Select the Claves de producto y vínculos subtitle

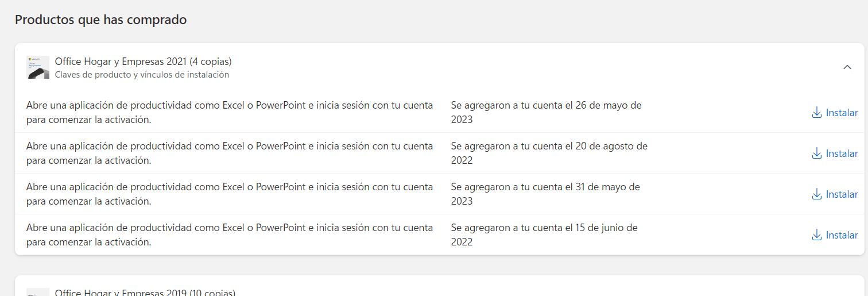pos(142,75)
